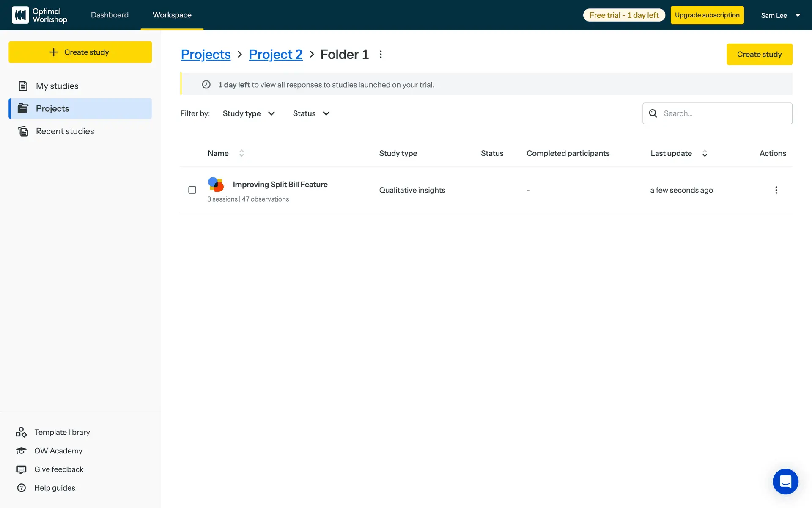Sort table by Name column

click(x=241, y=153)
